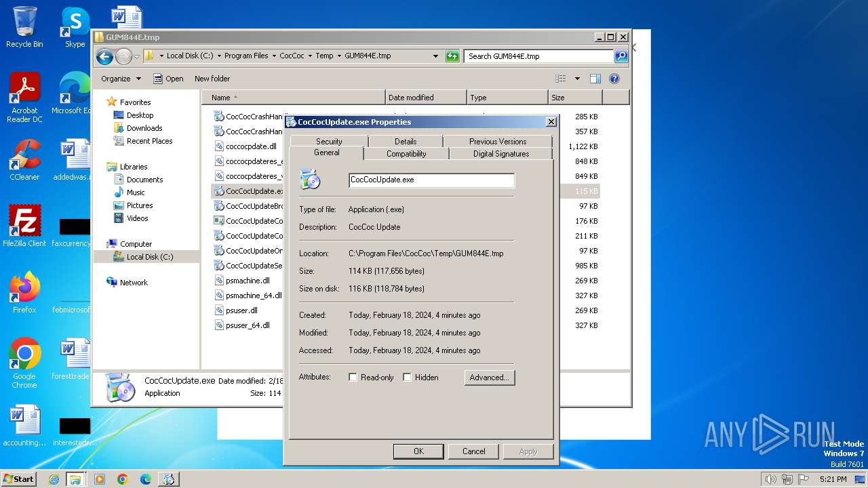868x488 pixels.
Task: Open the Digital Signatures tab
Action: [501, 154]
